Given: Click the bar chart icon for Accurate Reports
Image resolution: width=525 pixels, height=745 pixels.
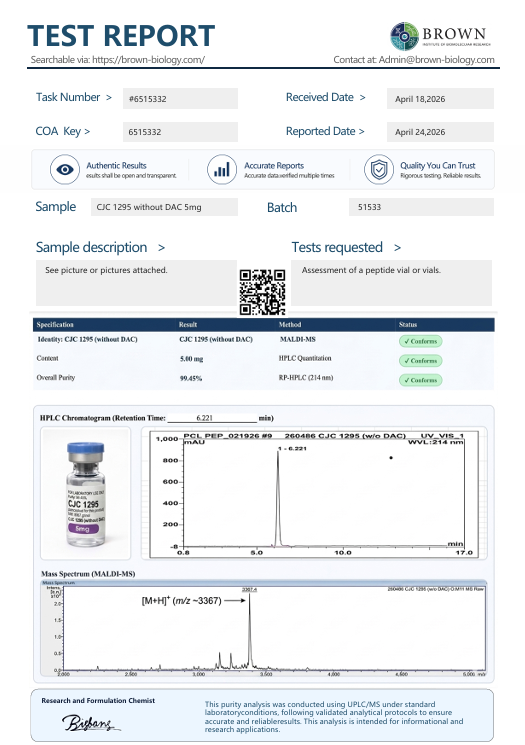Looking at the screenshot, I should 222,170.
